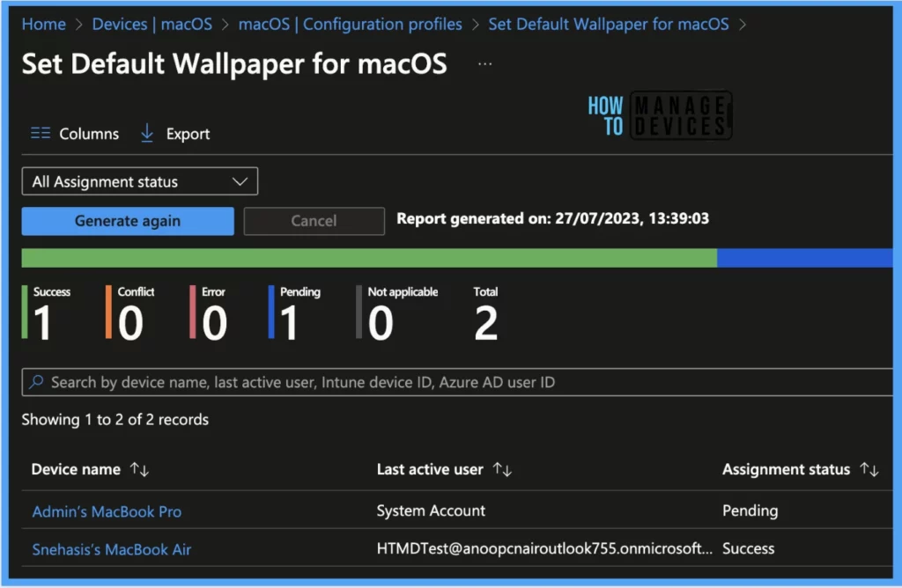Sort by Last active user arrows
The width and height of the screenshot is (902, 588).
502,469
